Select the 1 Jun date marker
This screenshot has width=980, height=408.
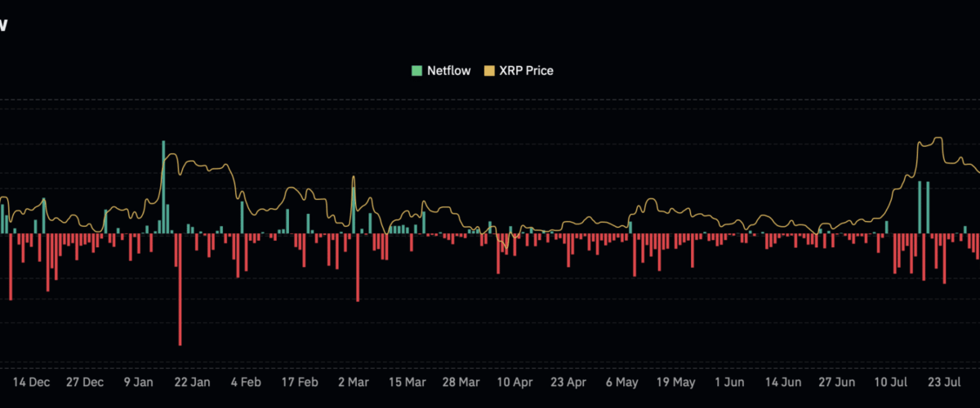(x=729, y=382)
